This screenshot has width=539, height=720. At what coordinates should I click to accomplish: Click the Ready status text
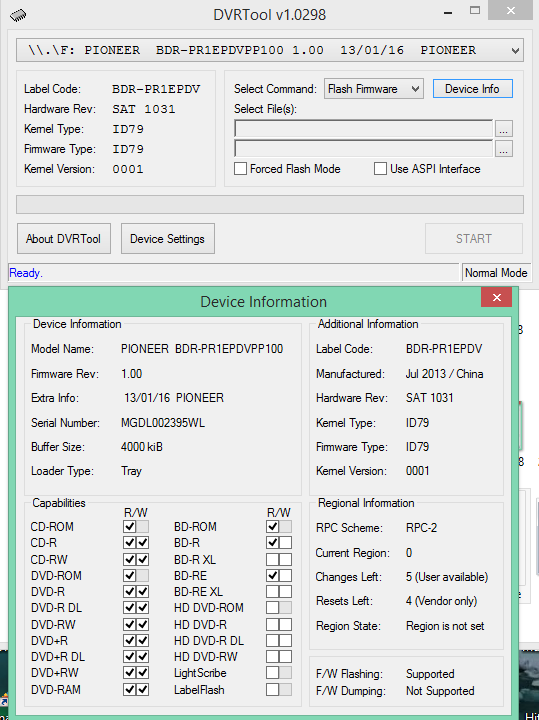(x=26, y=273)
